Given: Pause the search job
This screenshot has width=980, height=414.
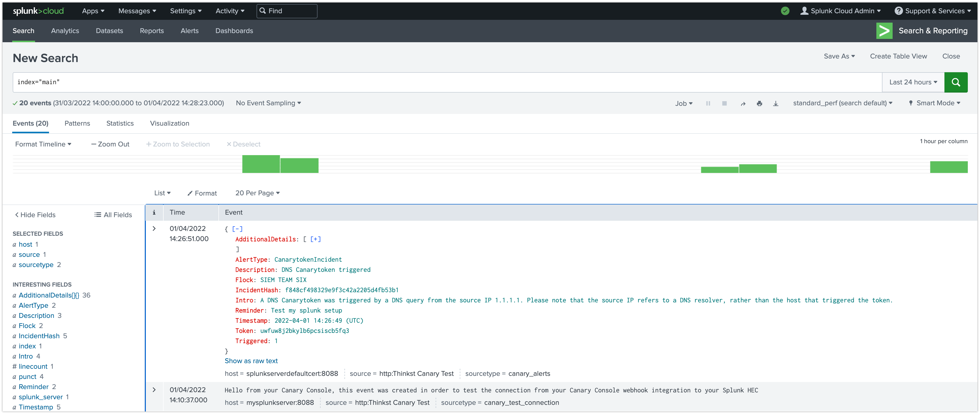Looking at the screenshot, I should click(x=708, y=103).
